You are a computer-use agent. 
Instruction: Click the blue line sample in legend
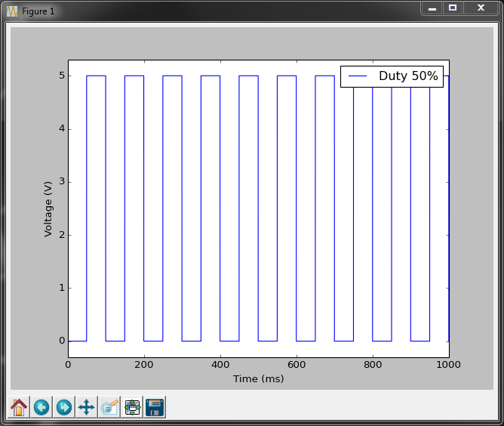(x=358, y=76)
